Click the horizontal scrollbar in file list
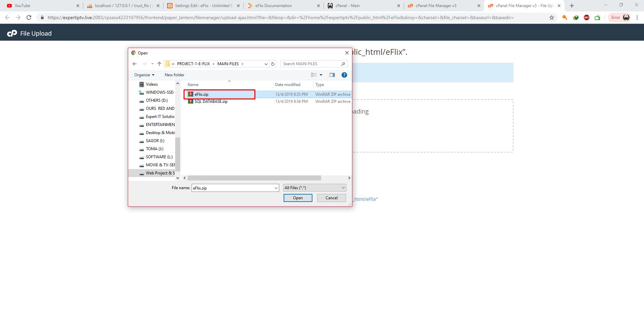 [x=254, y=178]
